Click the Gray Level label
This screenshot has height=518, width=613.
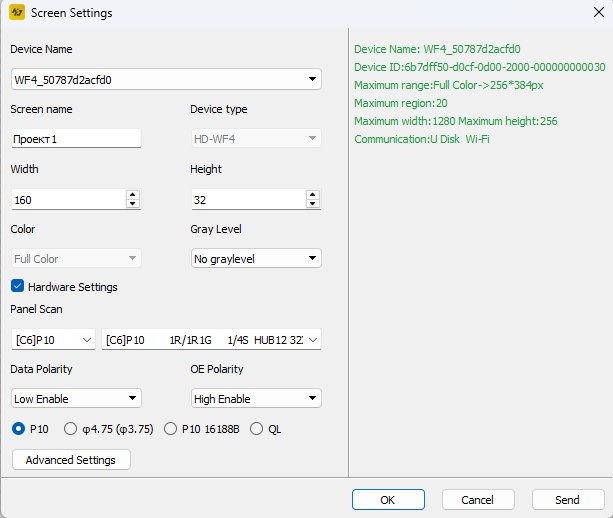click(216, 229)
